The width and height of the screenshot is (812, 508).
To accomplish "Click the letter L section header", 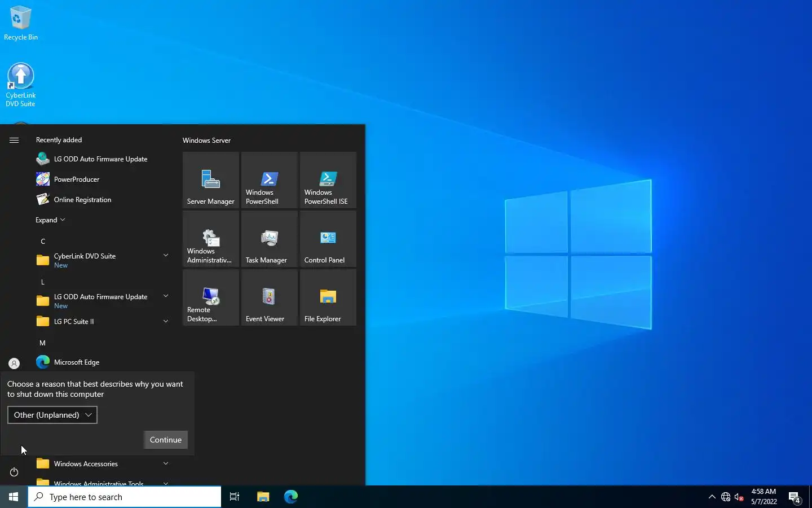I will click(43, 282).
